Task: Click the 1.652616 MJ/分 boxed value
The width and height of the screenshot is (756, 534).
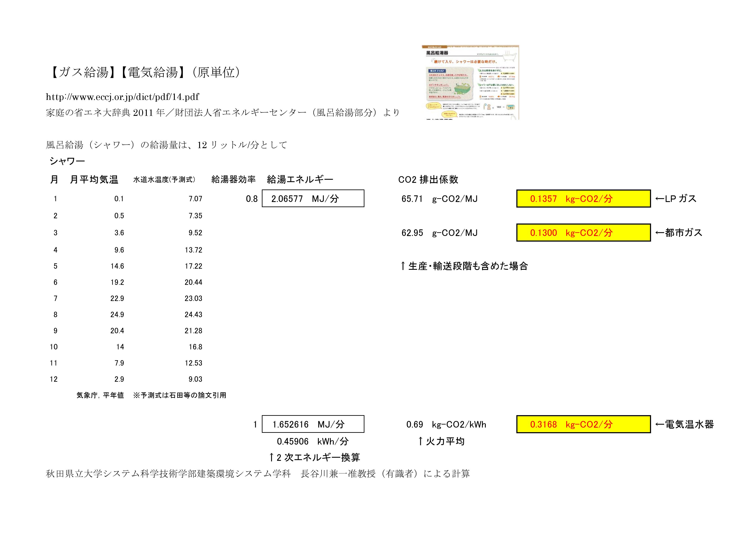Action: (313, 424)
